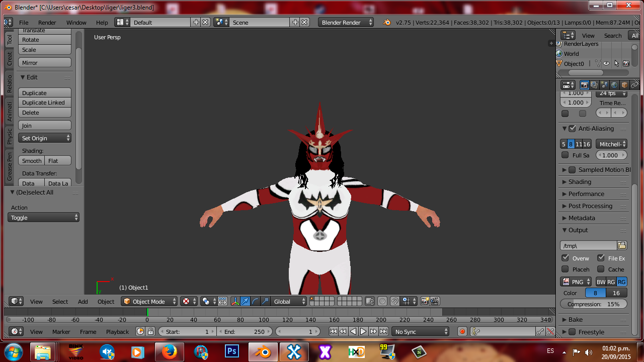Open the Global orientation dropdown
This screenshot has height=362, width=644.
click(288, 301)
